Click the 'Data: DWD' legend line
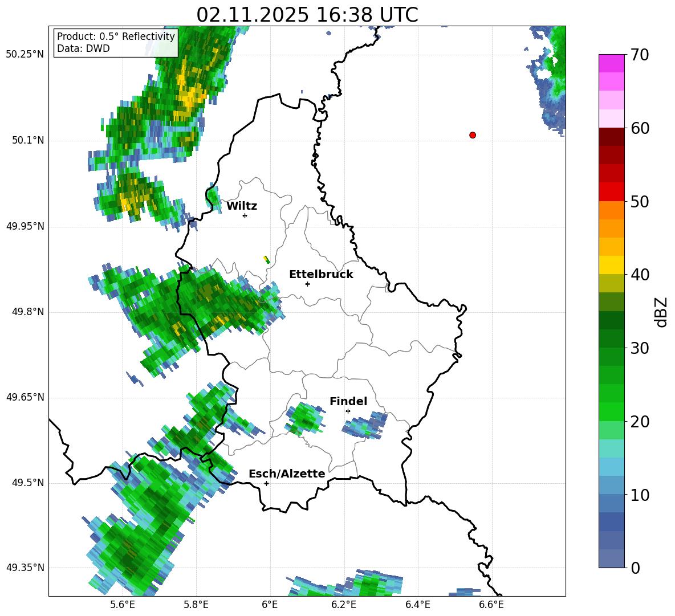Image resolution: width=675 pixels, height=616 pixels. click(x=83, y=48)
